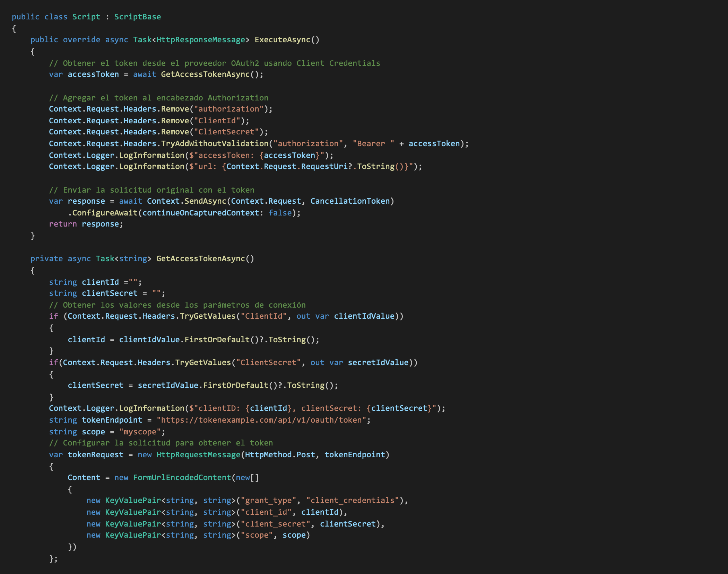The image size is (728, 574).
Task: Click the "var tokenRequest = new HttpRequestMessage" line
Action: pyautogui.click(x=219, y=454)
